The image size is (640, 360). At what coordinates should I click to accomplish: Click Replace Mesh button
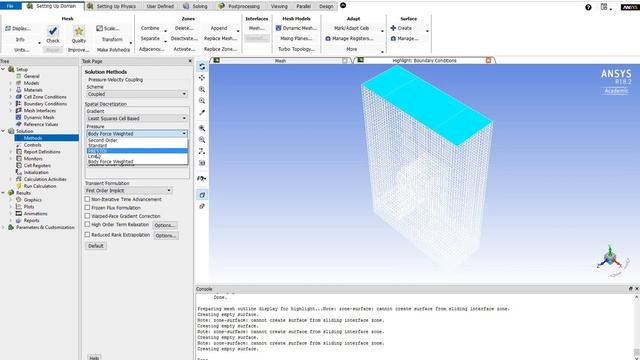[x=220, y=38]
